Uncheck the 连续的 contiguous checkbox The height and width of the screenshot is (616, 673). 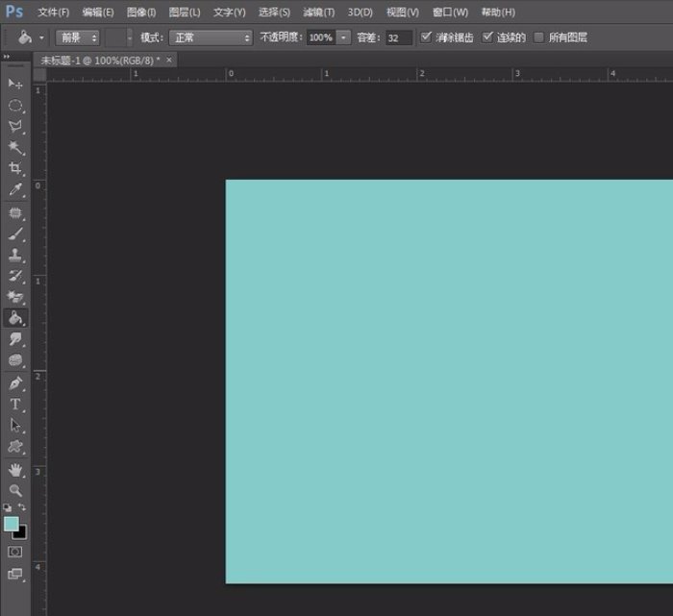pyautogui.click(x=487, y=37)
